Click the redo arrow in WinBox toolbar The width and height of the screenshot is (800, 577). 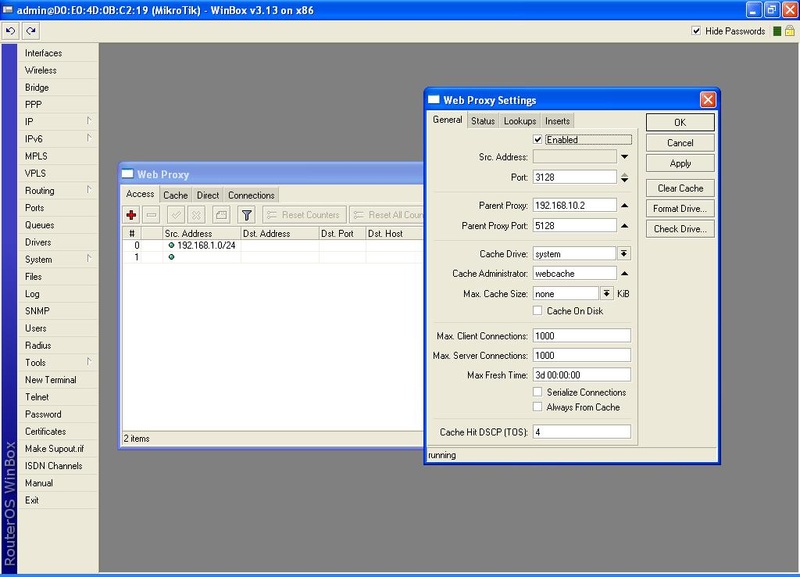[x=30, y=31]
